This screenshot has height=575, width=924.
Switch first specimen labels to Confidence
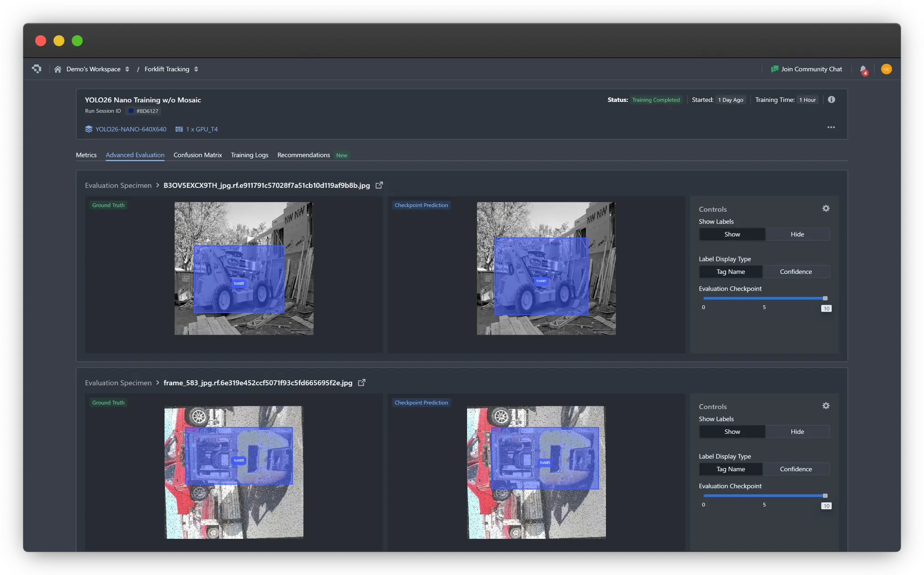(x=796, y=272)
